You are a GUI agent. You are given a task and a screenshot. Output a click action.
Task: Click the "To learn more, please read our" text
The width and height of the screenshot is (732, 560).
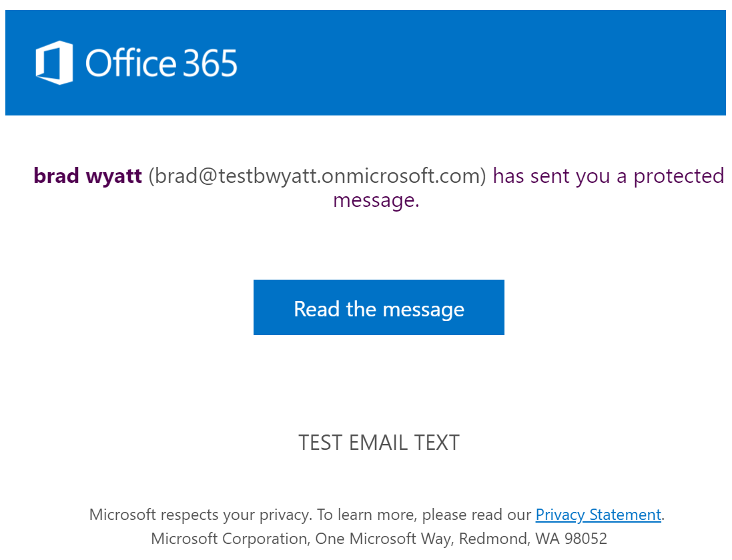424,515
